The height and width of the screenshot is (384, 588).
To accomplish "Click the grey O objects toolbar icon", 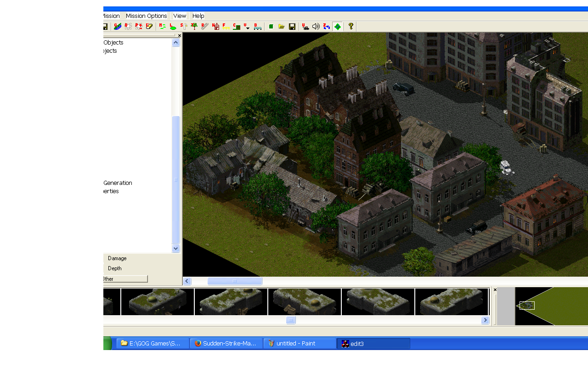I will pos(128,27).
